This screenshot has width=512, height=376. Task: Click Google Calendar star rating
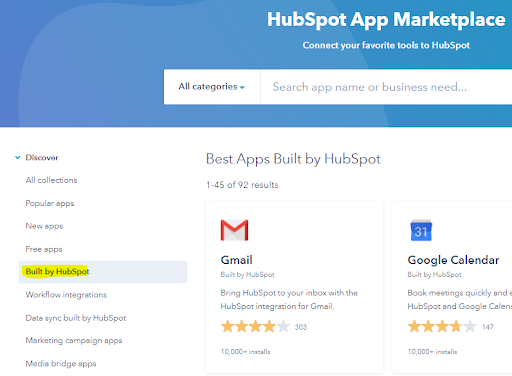coord(442,327)
